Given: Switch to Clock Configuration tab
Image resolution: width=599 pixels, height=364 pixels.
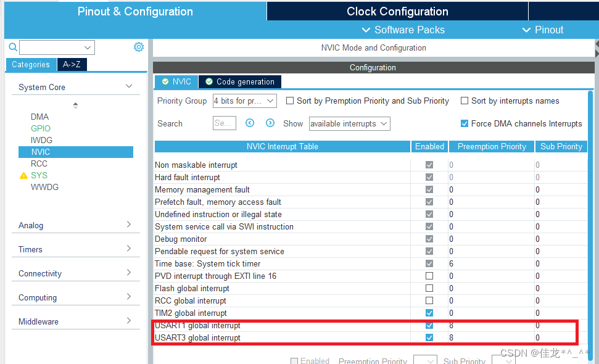Looking at the screenshot, I should pyautogui.click(x=397, y=12).
